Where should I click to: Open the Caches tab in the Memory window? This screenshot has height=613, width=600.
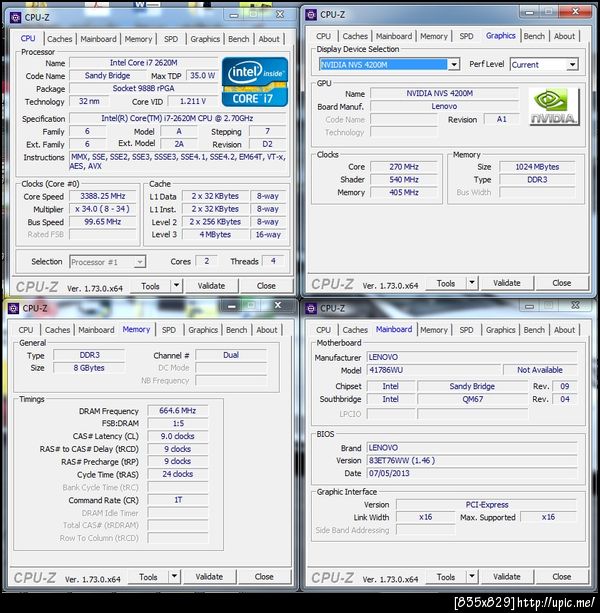click(x=57, y=330)
